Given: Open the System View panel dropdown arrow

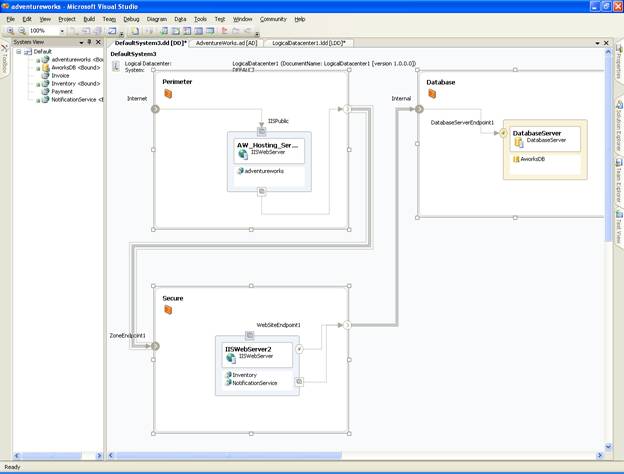Looking at the screenshot, I should tap(82, 42).
